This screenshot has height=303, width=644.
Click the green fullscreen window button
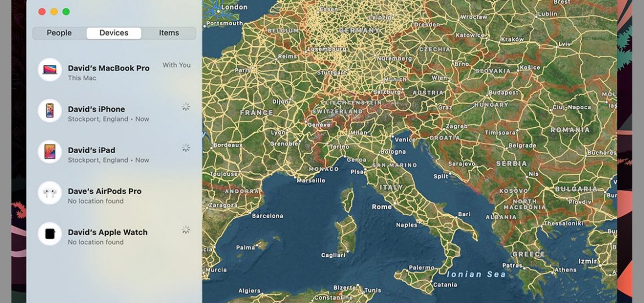[x=66, y=12]
